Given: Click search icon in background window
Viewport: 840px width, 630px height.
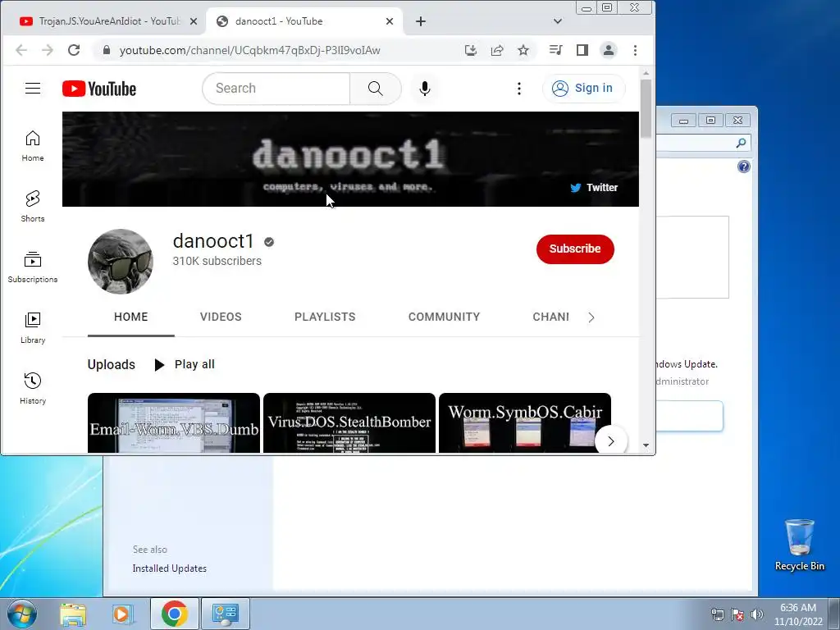Looking at the screenshot, I should pyautogui.click(x=741, y=143).
